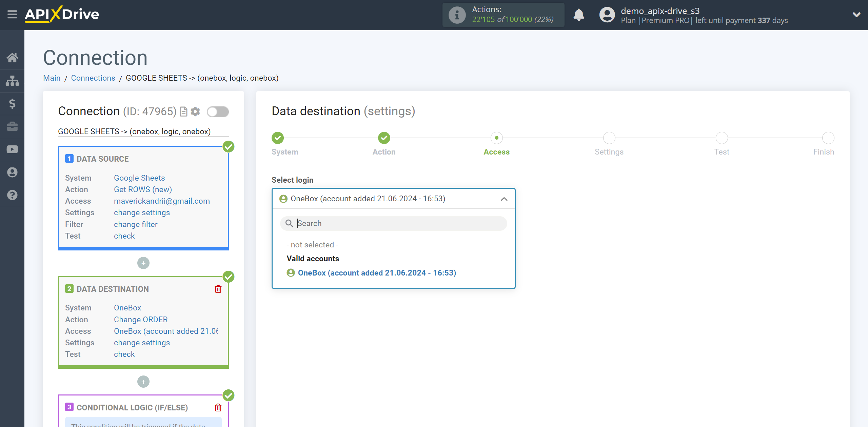Click the Data Source block header
The width and height of the screenshot is (868, 427).
coord(103,159)
